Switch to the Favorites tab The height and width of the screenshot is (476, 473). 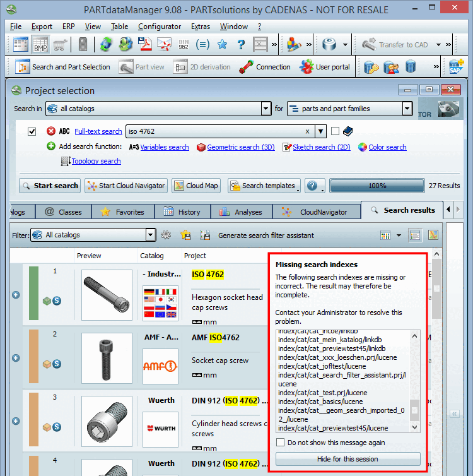[x=123, y=212]
